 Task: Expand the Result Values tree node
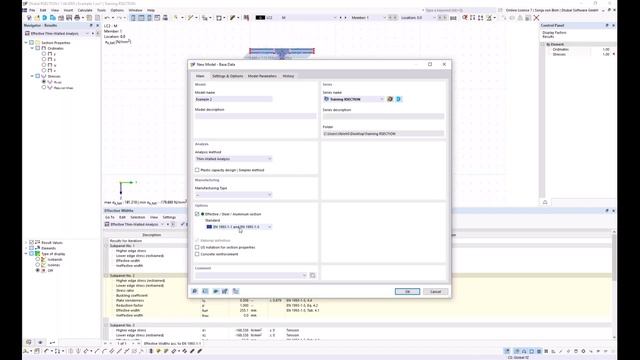coord(26,242)
